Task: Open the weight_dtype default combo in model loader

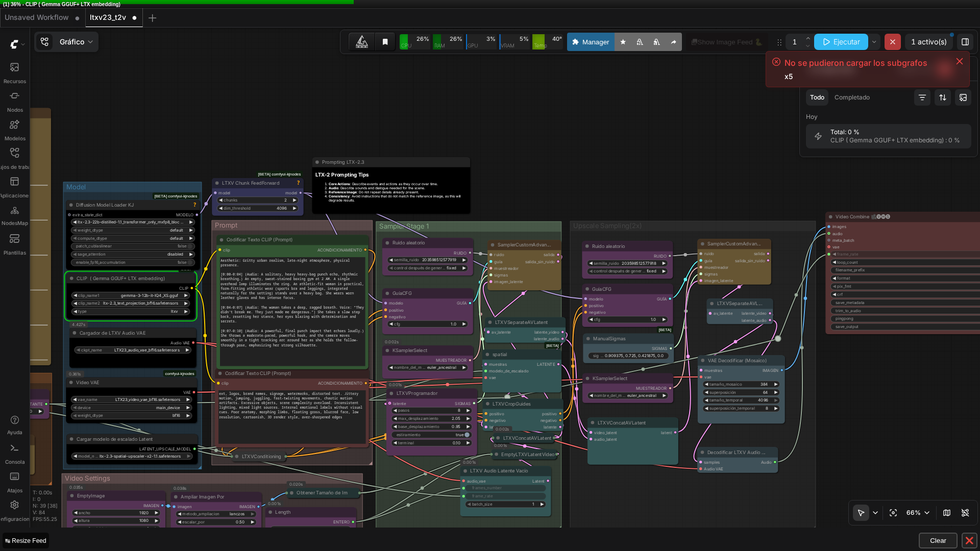Action: (133, 230)
